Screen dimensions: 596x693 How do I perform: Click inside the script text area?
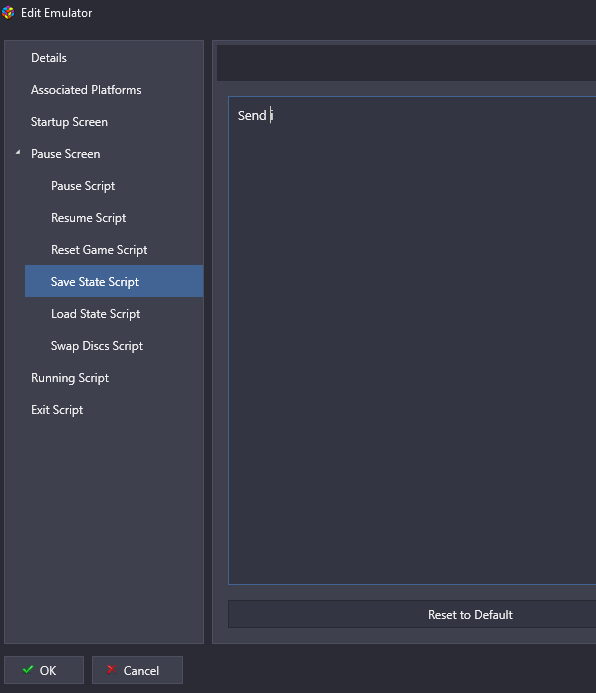[x=412, y=340]
